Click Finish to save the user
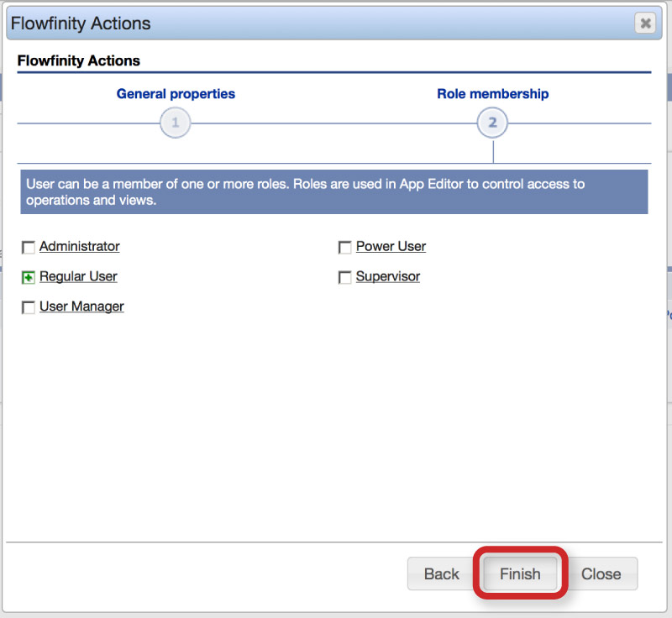 tap(520, 573)
